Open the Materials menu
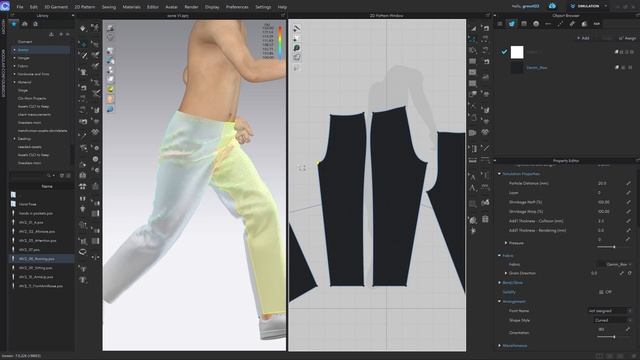 [131, 7]
